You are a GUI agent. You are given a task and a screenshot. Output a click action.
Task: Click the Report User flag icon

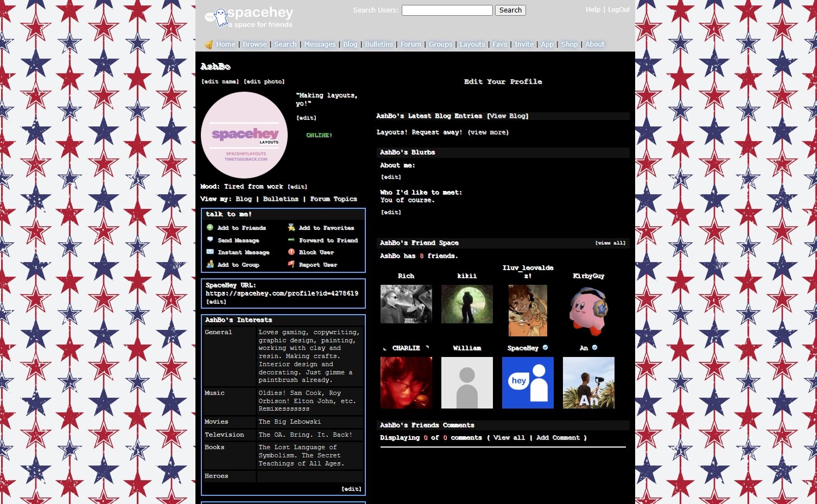point(292,264)
